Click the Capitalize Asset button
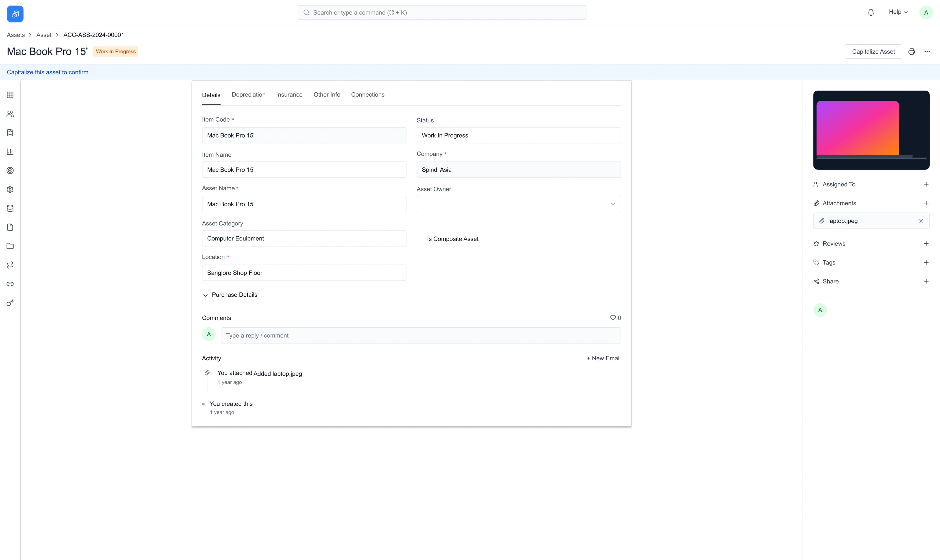 [873, 51]
